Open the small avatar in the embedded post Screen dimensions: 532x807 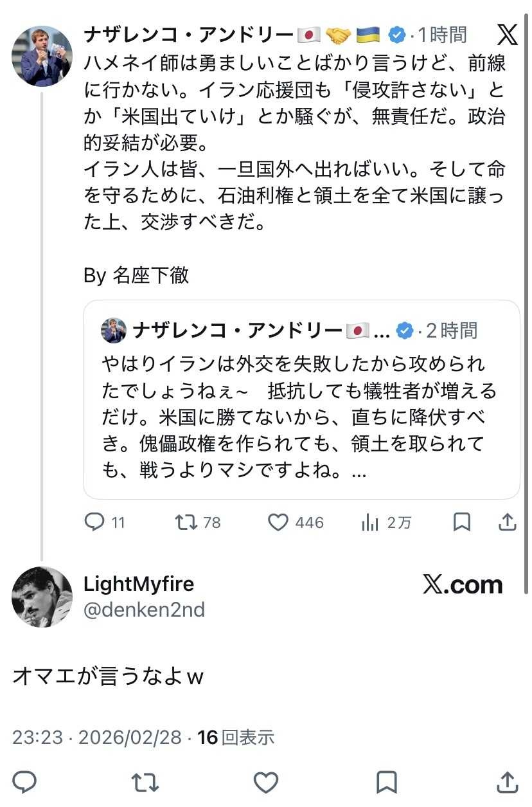(114, 331)
